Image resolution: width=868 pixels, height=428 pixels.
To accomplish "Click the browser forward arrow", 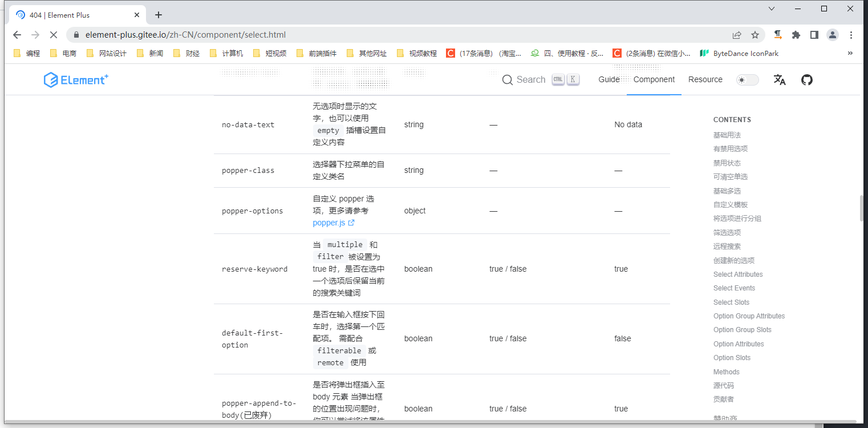I will pyautogui.click(x=35, y=35).
